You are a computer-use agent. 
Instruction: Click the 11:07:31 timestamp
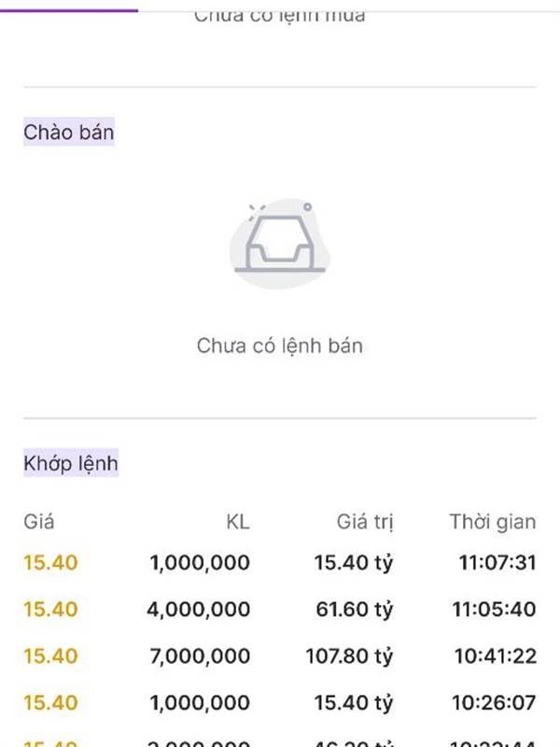tap(496, 563)
